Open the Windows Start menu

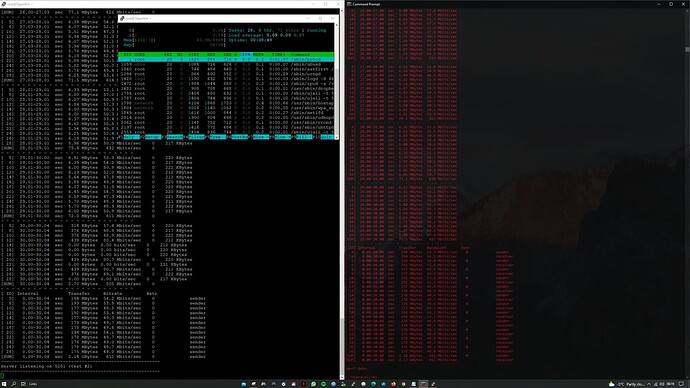pos(4,384)
